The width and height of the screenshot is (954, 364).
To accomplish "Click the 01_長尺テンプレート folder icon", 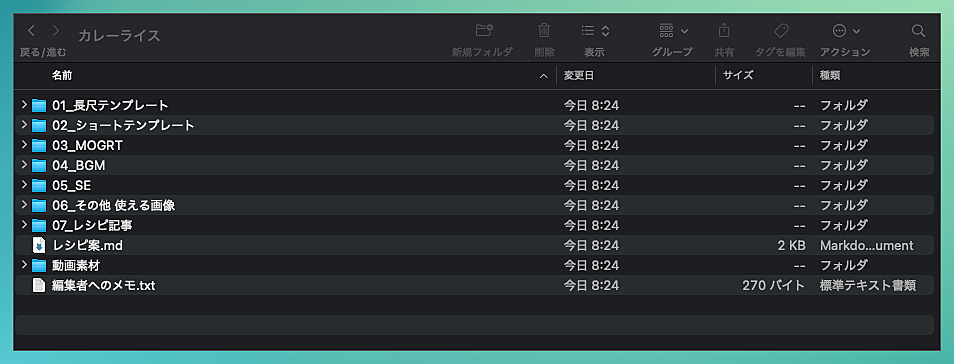I will tap(39, 106).
